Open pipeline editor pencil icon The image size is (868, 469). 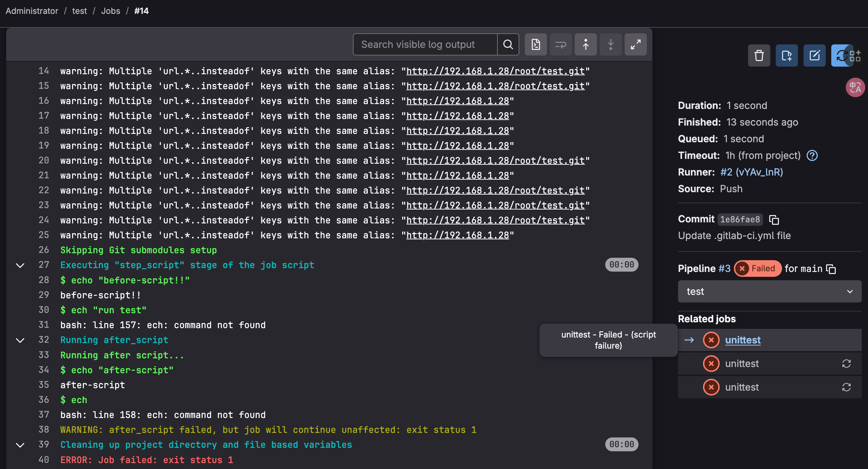814,56
